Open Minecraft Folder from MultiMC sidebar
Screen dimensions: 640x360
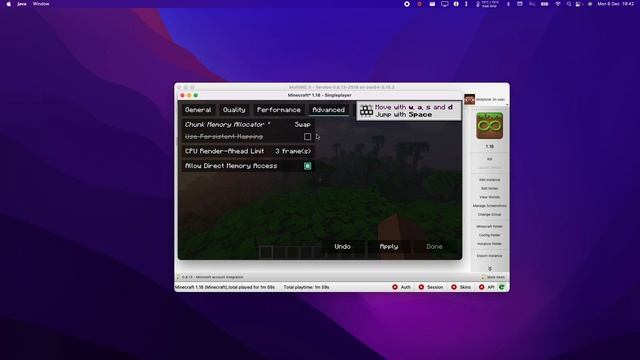[489, 227]
